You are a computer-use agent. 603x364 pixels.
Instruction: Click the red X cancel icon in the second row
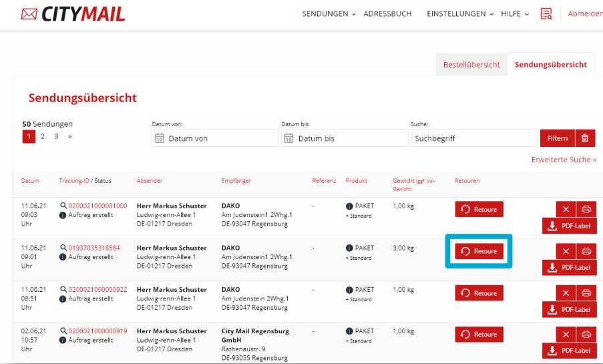click(566, 251)
